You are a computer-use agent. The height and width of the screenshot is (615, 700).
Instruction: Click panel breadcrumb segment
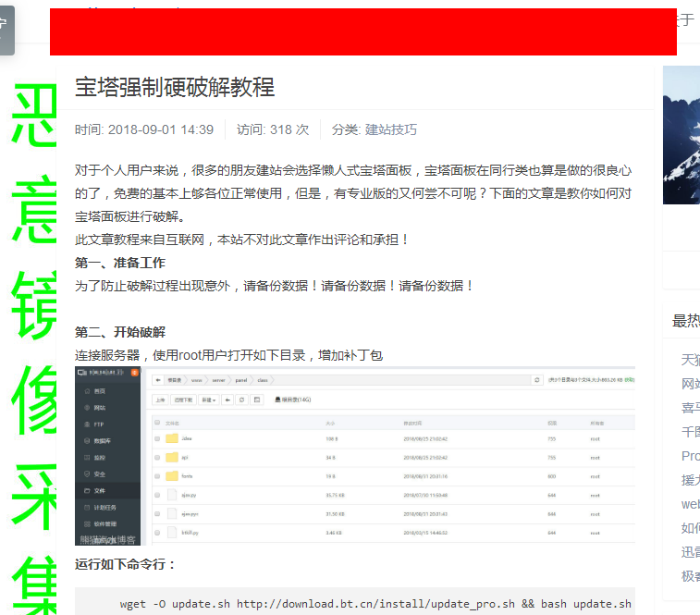coord(241,380)
